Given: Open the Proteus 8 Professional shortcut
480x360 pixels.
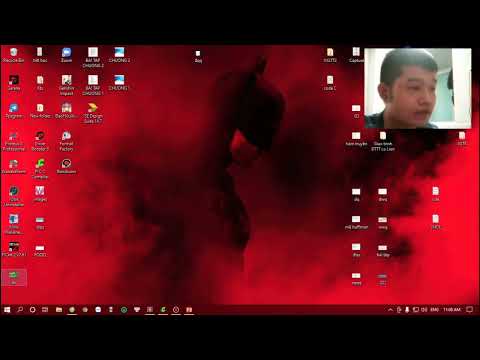Looking at the screenshot, I should coord(13,141).
